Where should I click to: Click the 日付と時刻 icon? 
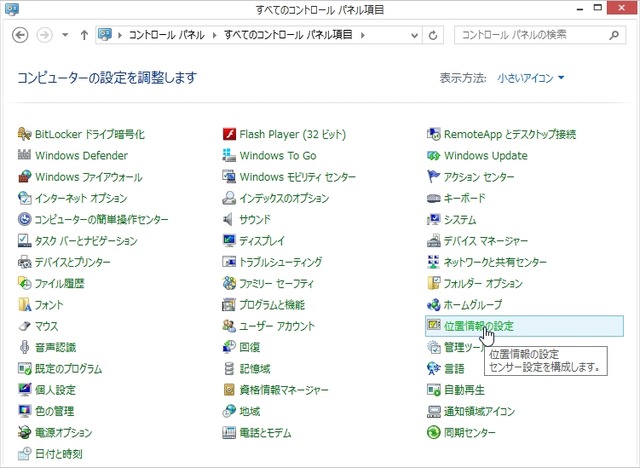coord(24,453)
